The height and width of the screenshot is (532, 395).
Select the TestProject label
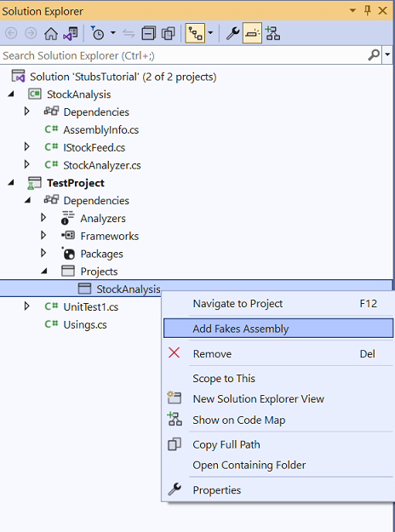pyautogui.click(x=76, y=183)
